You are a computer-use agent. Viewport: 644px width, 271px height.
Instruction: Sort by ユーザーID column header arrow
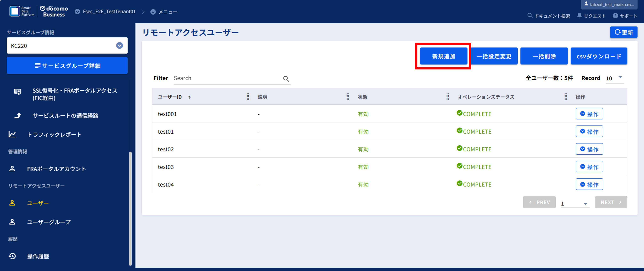pos(190,97)
